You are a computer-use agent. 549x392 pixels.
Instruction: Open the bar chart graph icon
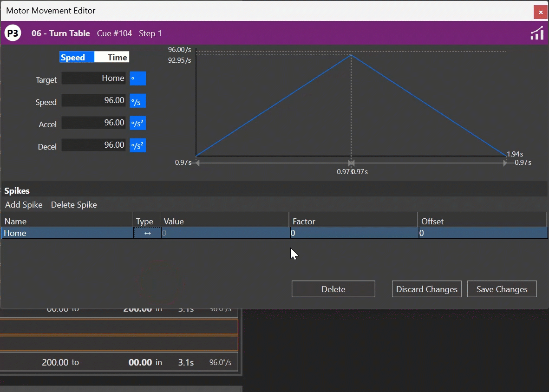coord(537,33)
